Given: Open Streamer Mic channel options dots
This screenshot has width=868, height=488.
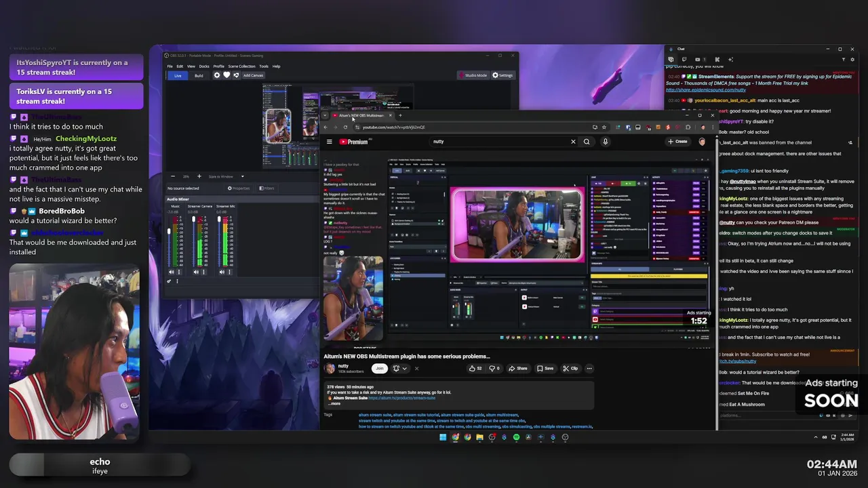Looking at the screenshot, I should click(x=229, y=272).
